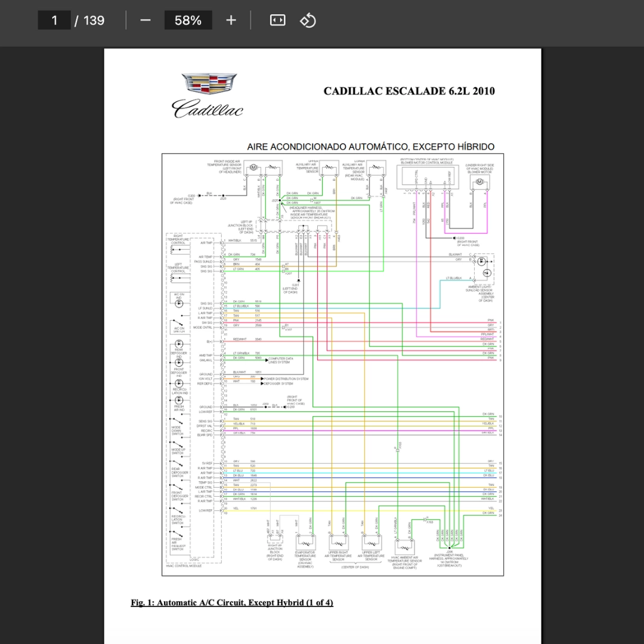
Task: Click the 'FRESH AIR IND' label
Action: coord(179,408)
